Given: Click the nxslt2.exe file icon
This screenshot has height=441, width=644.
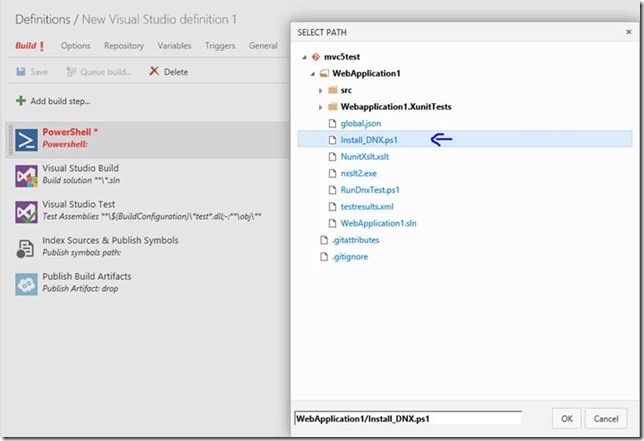Looking at the screenshot, I should tap(333, 173).
